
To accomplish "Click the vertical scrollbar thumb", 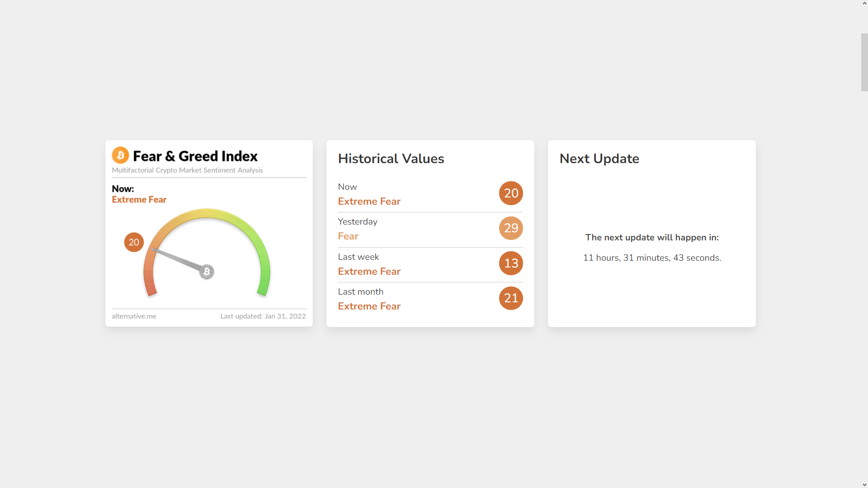I will tap(864, 62).
